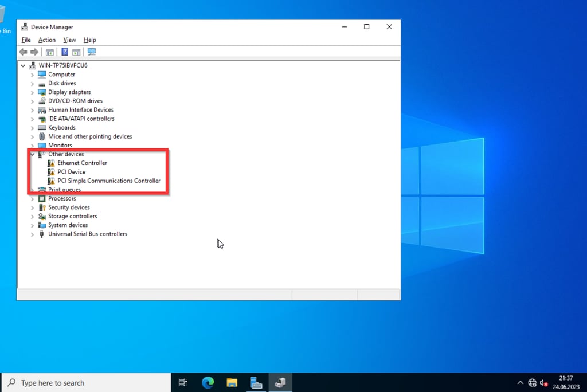Open the blue question mark Help toolbar icon
This screenshot has height=392, width=587.
pyautogui.click(x=65, y=52)
